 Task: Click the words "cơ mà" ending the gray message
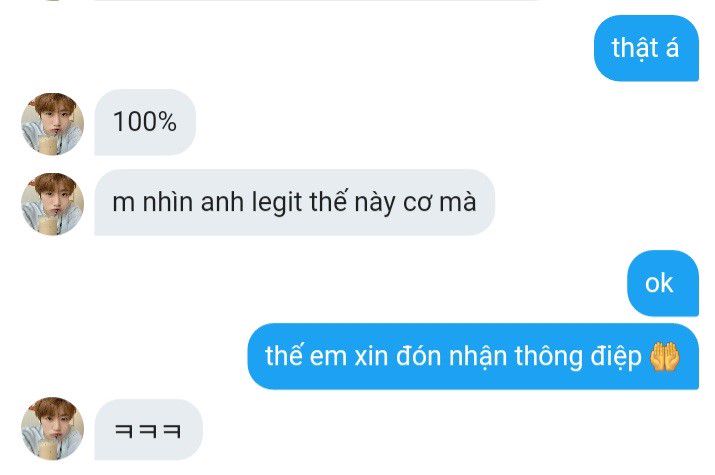pos(440,202)
